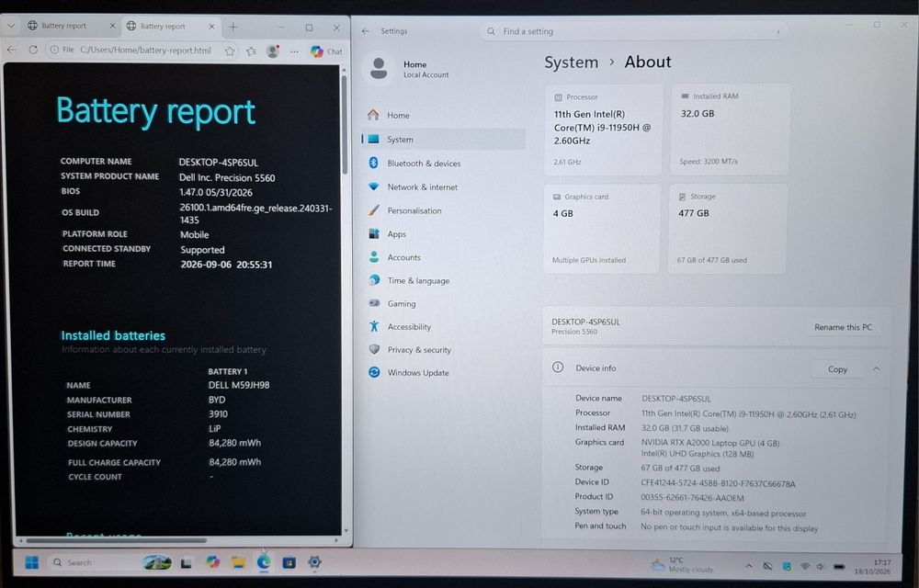Click the volume icon in the tray

(x=820, y=566)
